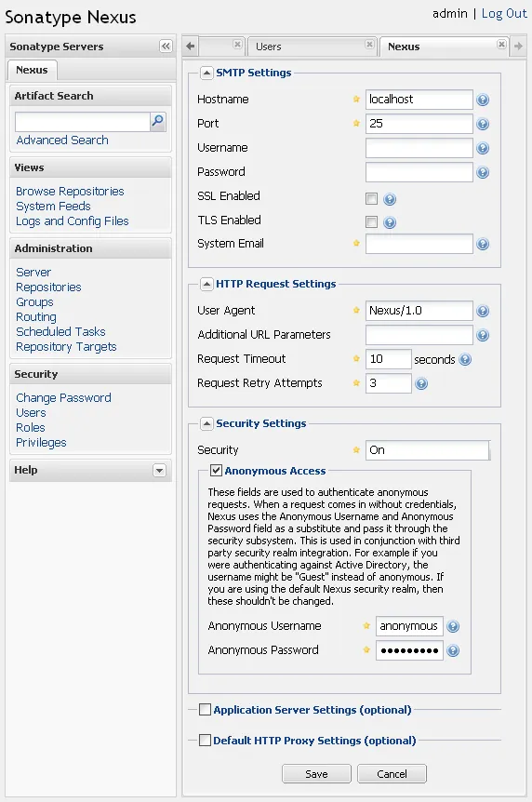This screenshot has height=802, width=532.
Task: Click the Anonymous Username field
Action: tap(409, 626)
